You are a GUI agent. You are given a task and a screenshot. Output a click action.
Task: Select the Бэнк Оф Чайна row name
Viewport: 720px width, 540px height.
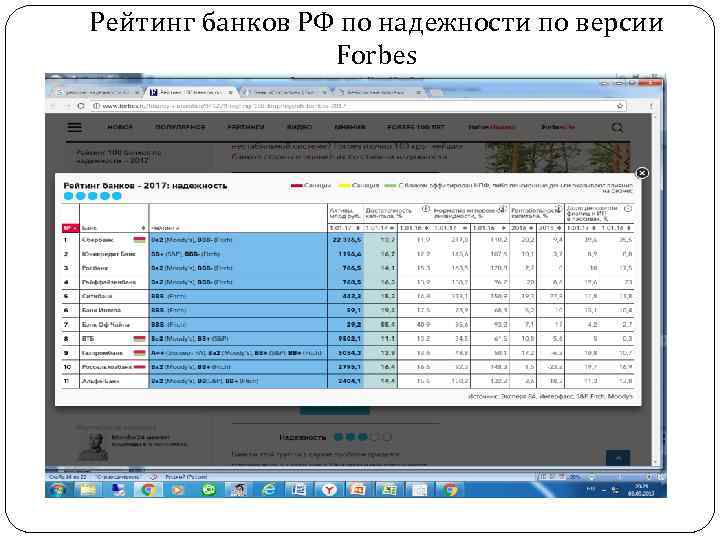pos(106,325)
